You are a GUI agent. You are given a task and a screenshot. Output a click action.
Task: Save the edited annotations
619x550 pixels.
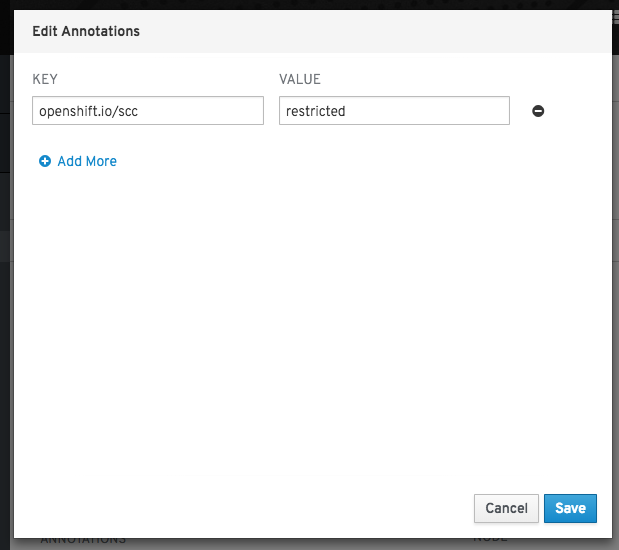click(570, 508)
